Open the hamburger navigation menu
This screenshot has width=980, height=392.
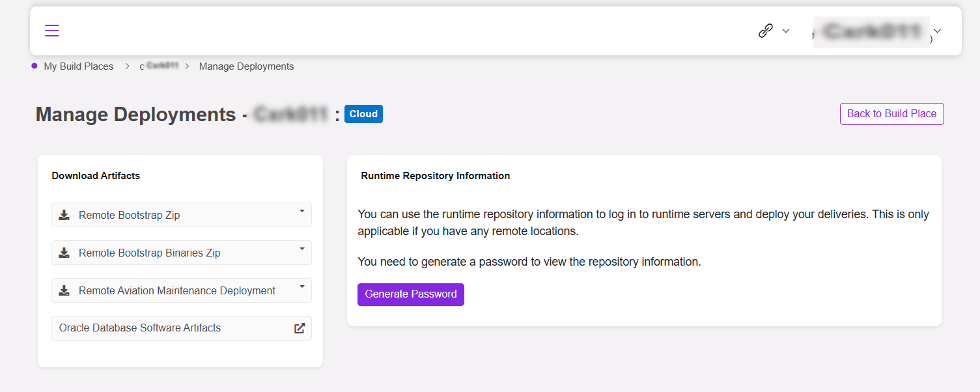coord(52,31)
